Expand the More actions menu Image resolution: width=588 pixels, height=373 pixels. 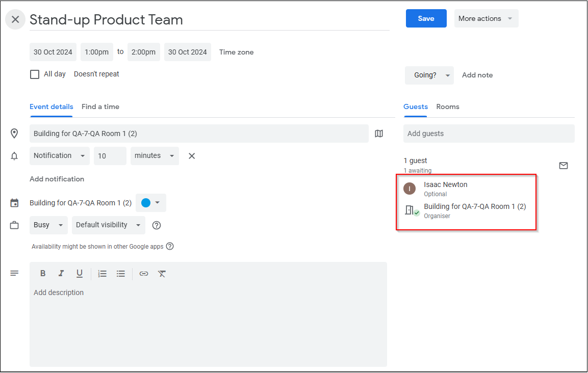tap(486, 18)
